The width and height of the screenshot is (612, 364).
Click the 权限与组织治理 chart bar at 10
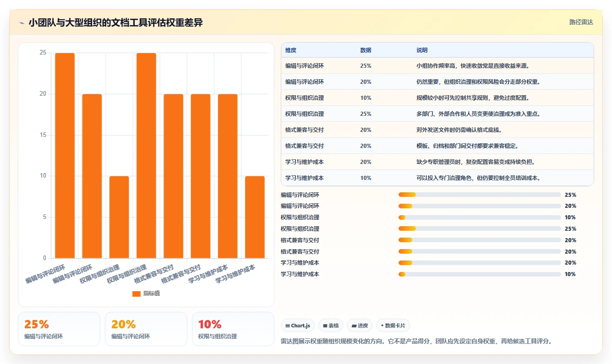click(x=119, y=217)
